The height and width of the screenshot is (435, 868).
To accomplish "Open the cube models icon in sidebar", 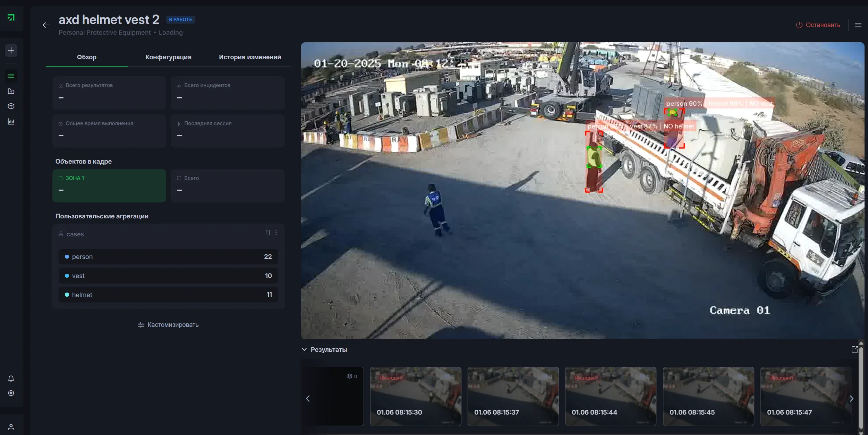I will [x=11, y=106].
